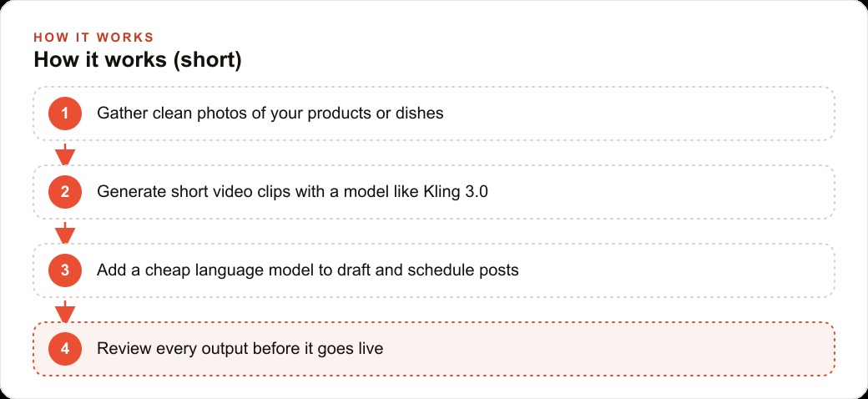Click the down arrow between steps 2 and 3
This screenshot has width=868, height=399.
tap(65, 233)
